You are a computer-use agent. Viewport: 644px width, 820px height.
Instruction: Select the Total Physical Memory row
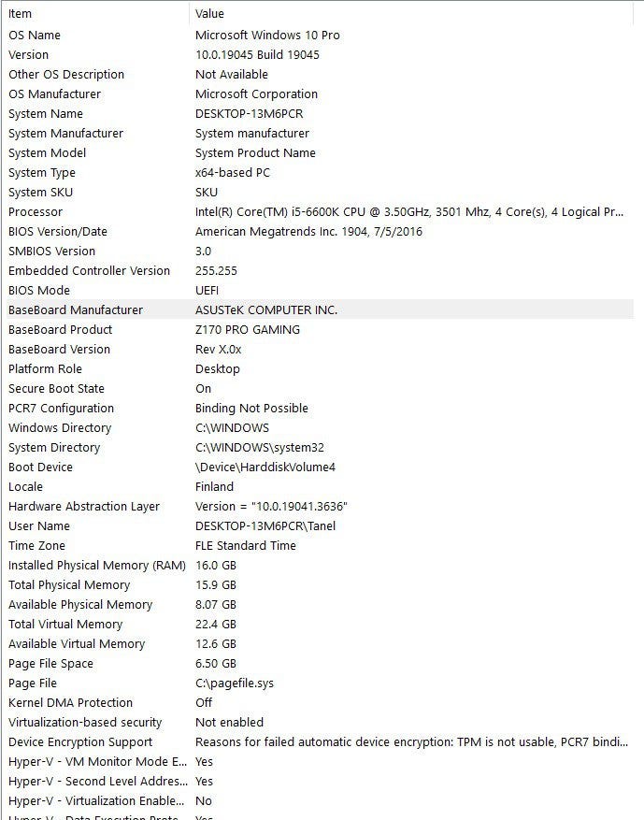pos(320,584)
